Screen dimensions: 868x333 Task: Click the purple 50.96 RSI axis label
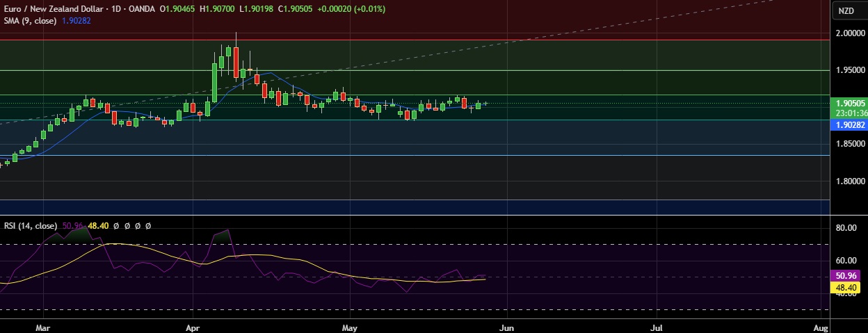846,277
